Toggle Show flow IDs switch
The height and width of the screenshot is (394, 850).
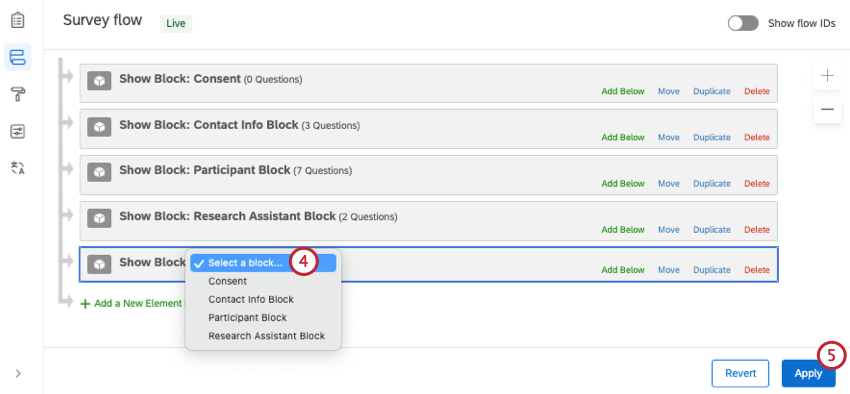click(x=743, y=23)
